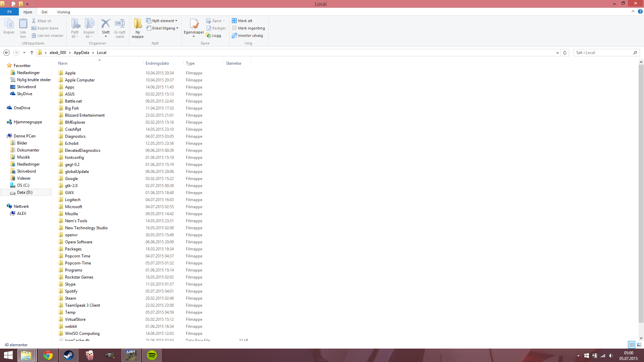Click the Egenskaper properties icon
This screenshot has width=644, height=362.
tap(194, 24)
